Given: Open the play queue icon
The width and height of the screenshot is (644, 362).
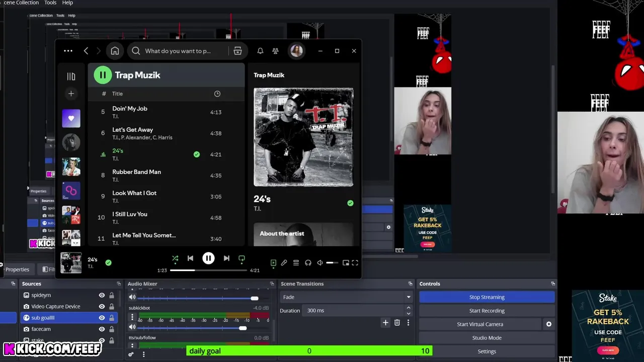Looking at the screenshot, I should tap(296, 262).
